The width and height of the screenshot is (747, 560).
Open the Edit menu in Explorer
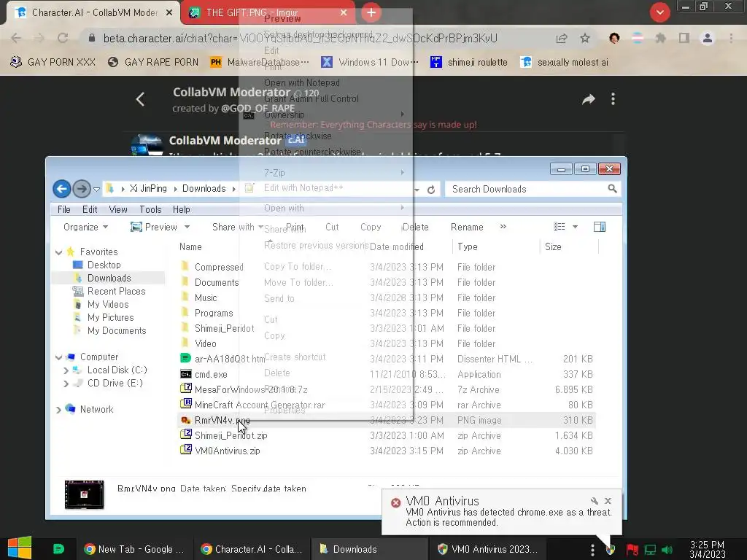click(x=90, y=209)
